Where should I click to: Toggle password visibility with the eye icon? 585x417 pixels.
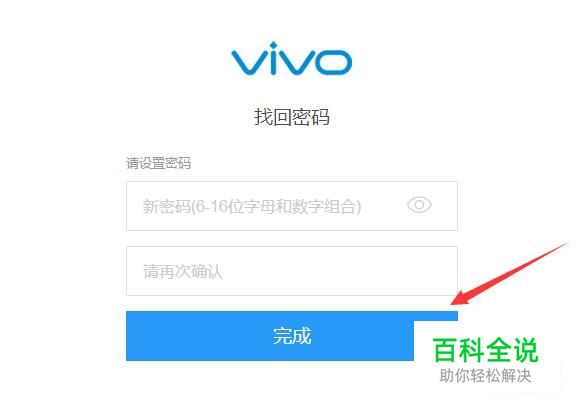(x=419, y=205)
